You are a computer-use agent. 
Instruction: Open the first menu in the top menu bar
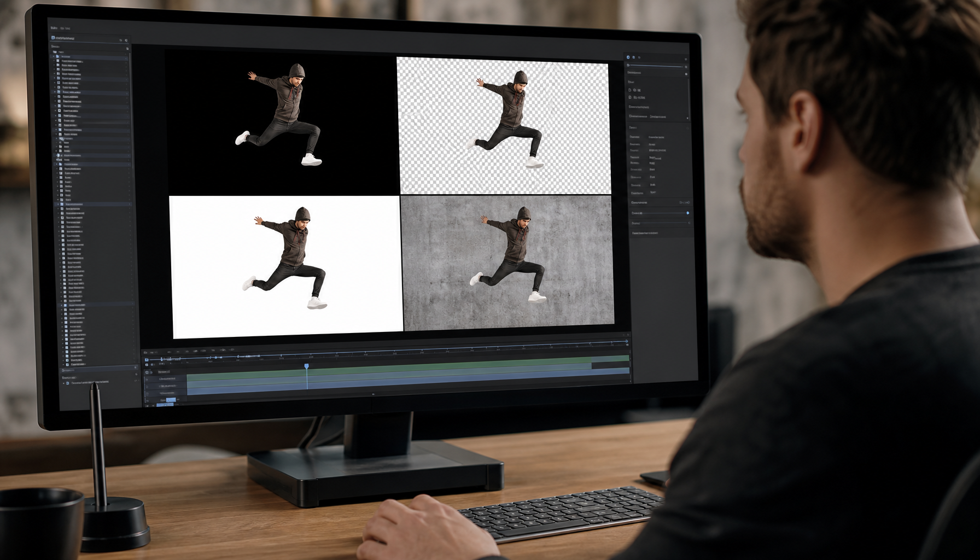(54, 27)
